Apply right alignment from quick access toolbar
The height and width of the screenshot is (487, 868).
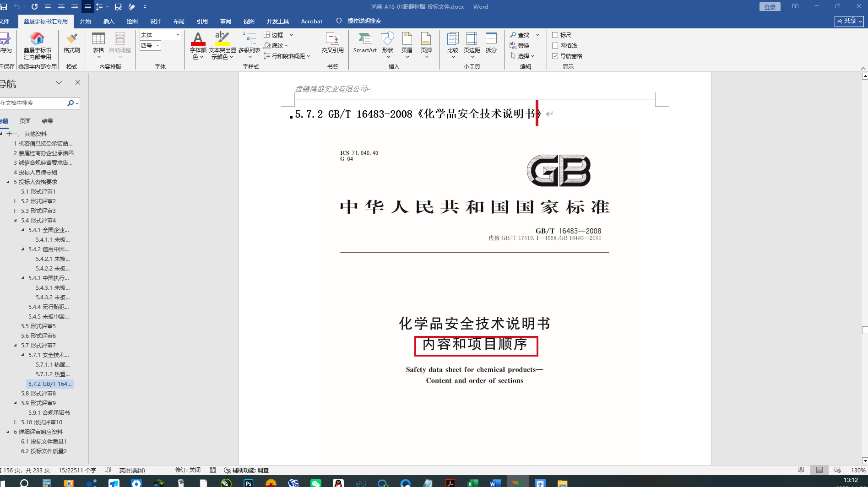74,7
